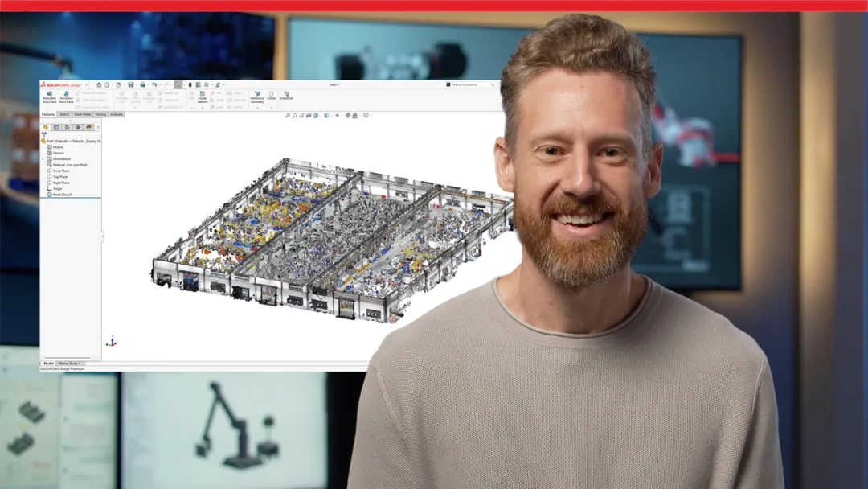868x489 pixels.
Task: Click the Zoom to Area icon
Action: (294, 115)
